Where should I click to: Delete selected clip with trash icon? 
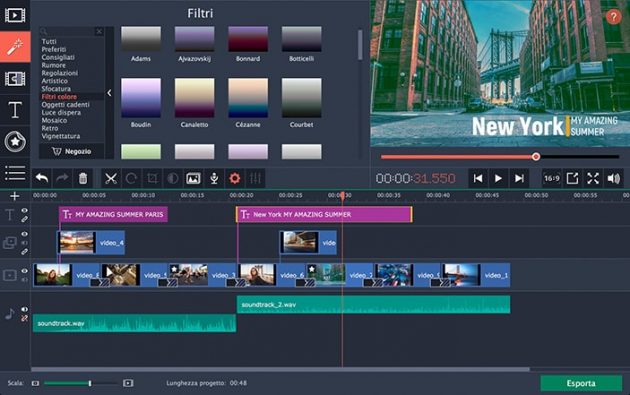pos(83,178)
